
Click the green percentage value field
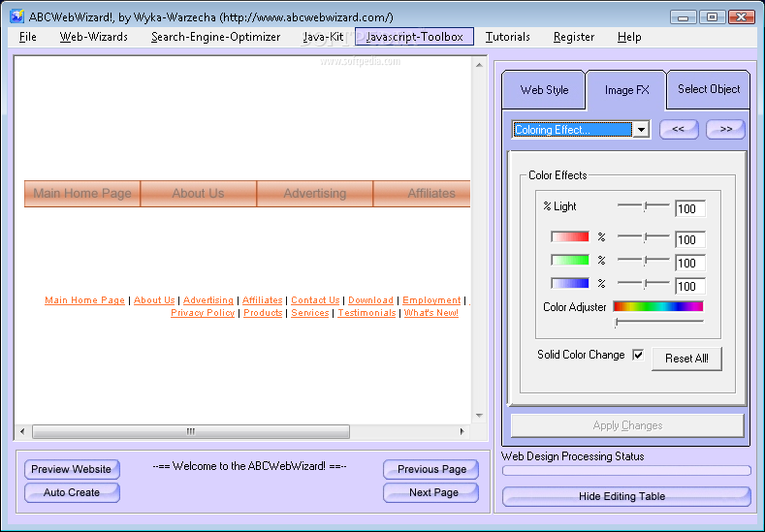690,263
